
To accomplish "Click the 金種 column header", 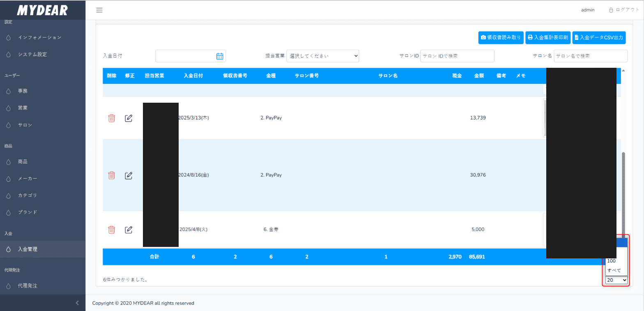I will click(271, 76).
